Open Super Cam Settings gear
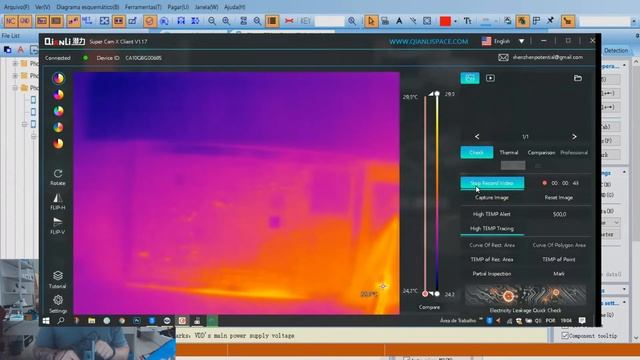The image size is (640, 360). point(58,304)
